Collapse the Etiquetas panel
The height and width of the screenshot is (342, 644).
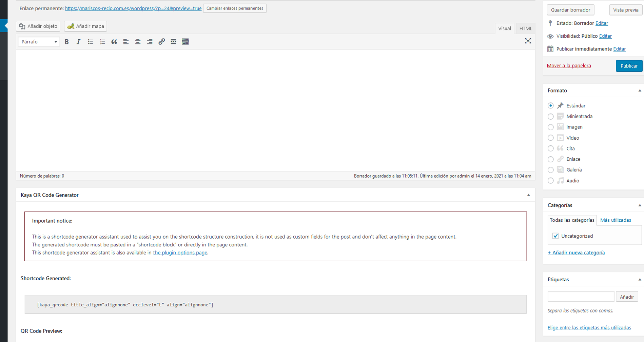(x=640, y=280)
